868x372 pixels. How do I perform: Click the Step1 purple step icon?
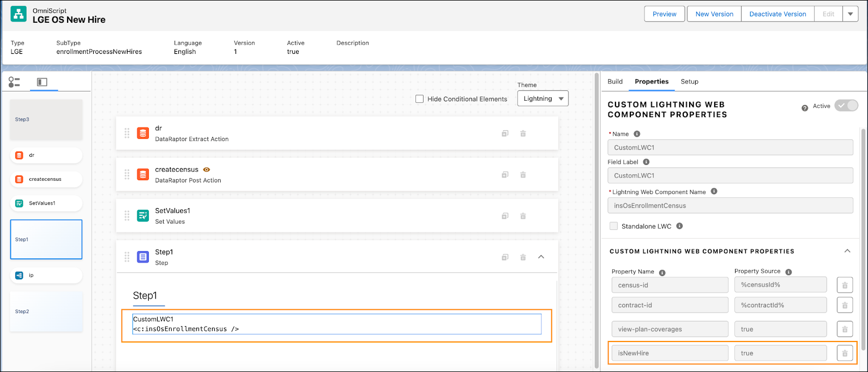143,257
